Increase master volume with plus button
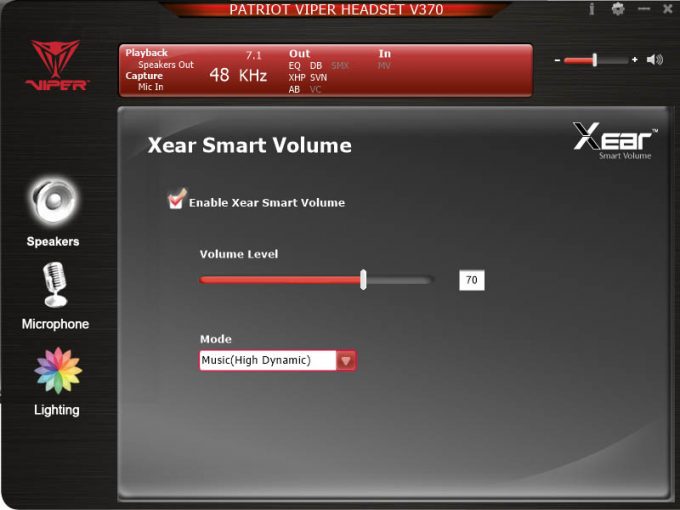680x510 pixels. click(634, 60)
